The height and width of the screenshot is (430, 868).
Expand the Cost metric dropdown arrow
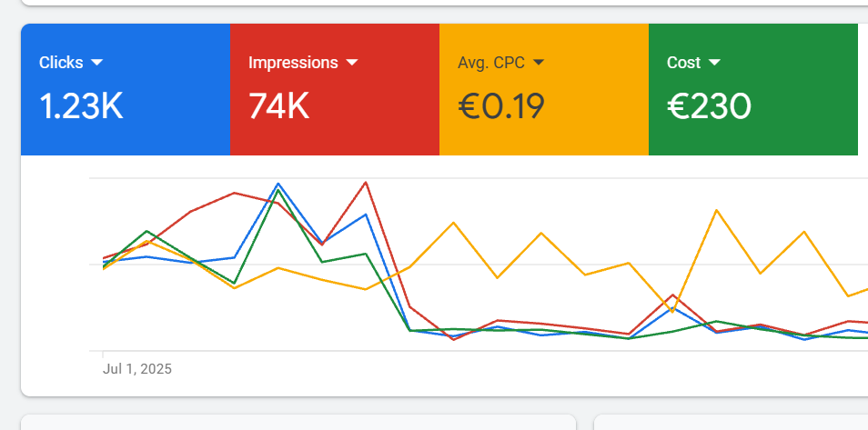pyautogui.click(x=714, y=63)
